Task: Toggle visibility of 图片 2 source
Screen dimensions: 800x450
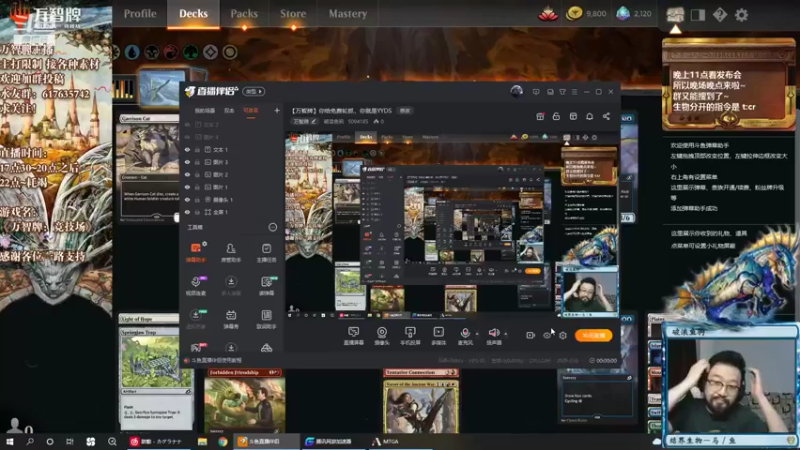Action: pyautogui.click(x=187, y=174)
